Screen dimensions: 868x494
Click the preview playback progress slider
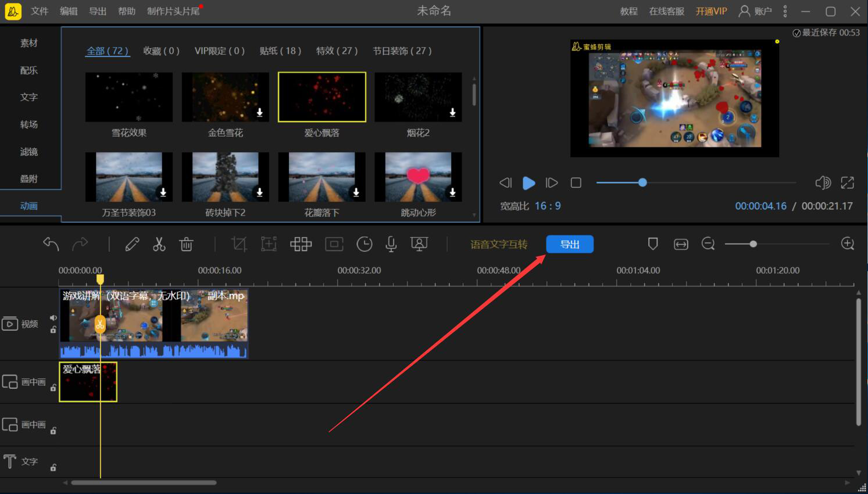click(698, 183)
